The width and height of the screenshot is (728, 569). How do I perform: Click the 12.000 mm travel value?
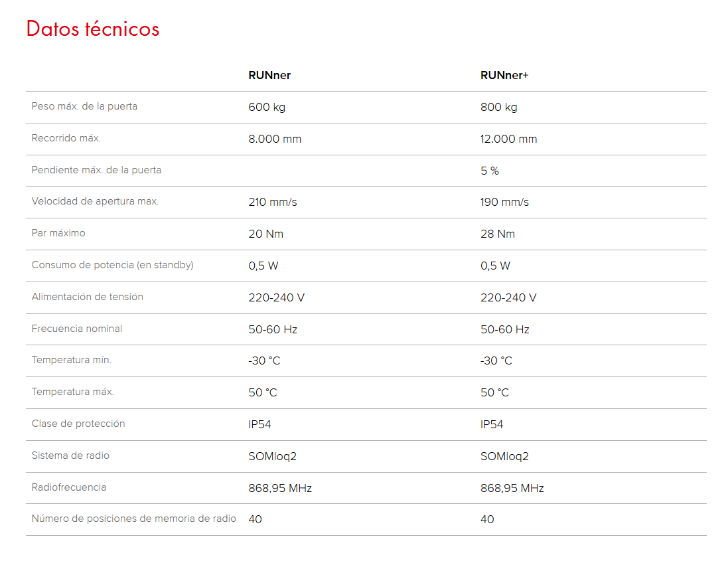tap(508, 139)
